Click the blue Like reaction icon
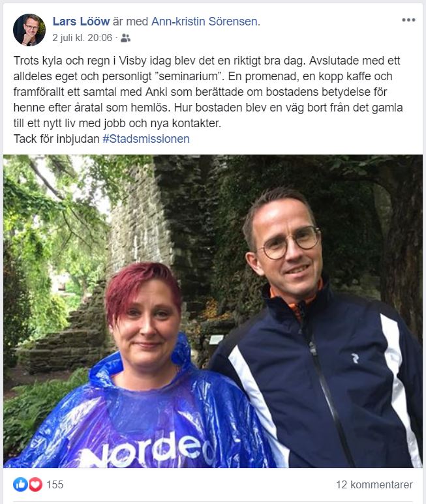This screenshot has height=504, width=426. pyautogui.click(x=20, y=484)
